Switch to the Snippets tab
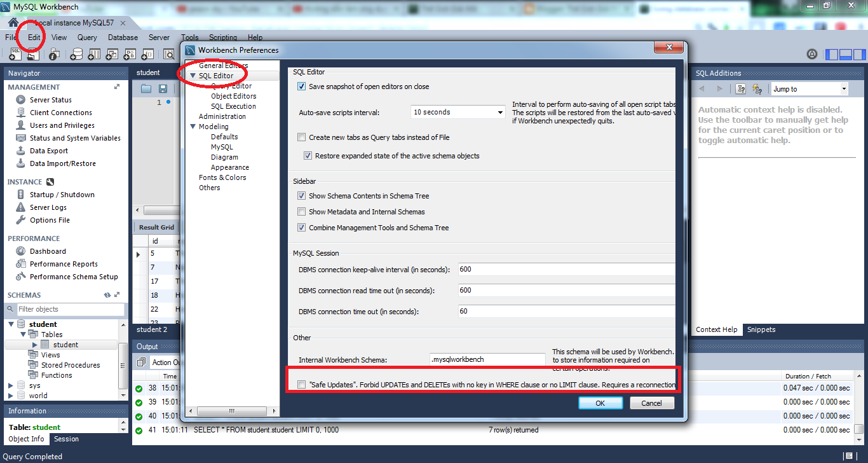The width and height of the screenshot is (868, 463). 761,329
